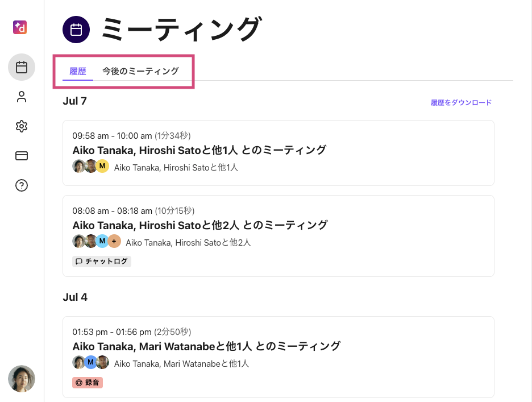
Task: Open the Settings gear icon
Action: tap(22, 126)
